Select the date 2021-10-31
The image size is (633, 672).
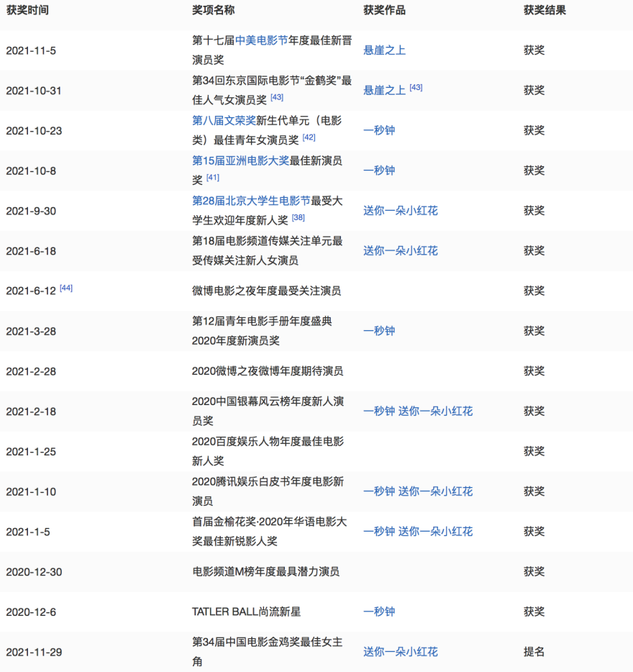[x=34, y=91]
